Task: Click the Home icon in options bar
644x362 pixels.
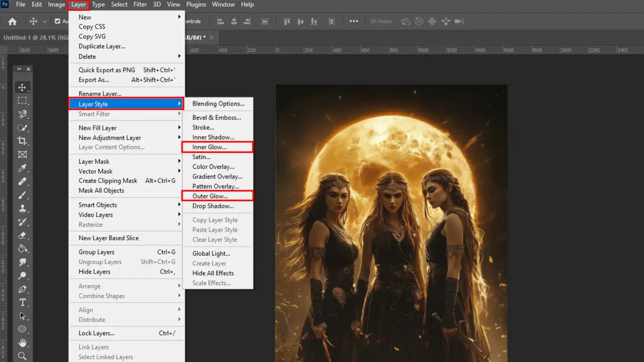Action: coord(12,21)
